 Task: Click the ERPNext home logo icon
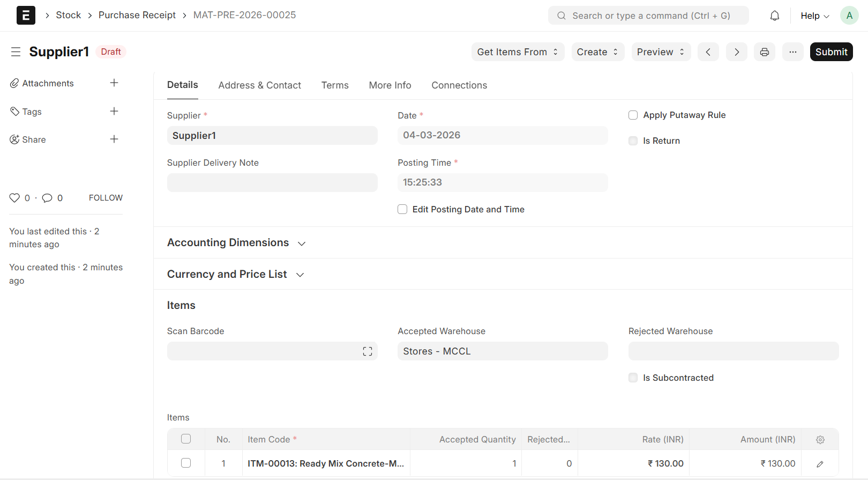26,16
